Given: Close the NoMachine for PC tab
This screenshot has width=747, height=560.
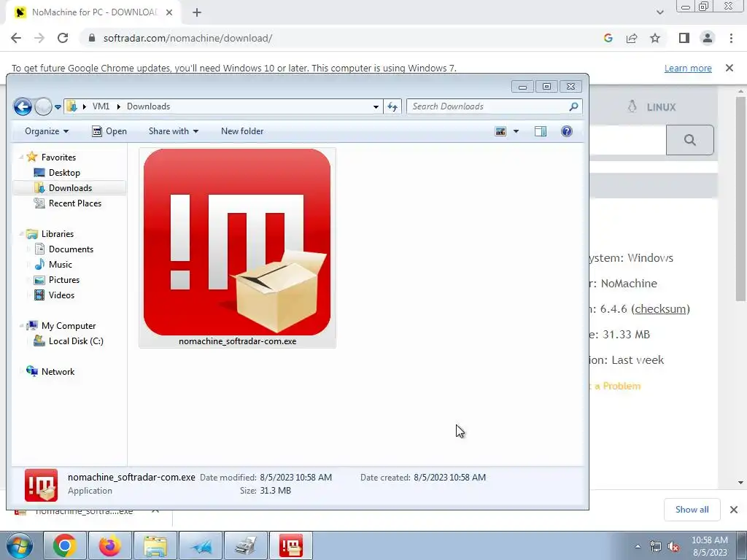Looking at the screenshot, I should point(169,12).
